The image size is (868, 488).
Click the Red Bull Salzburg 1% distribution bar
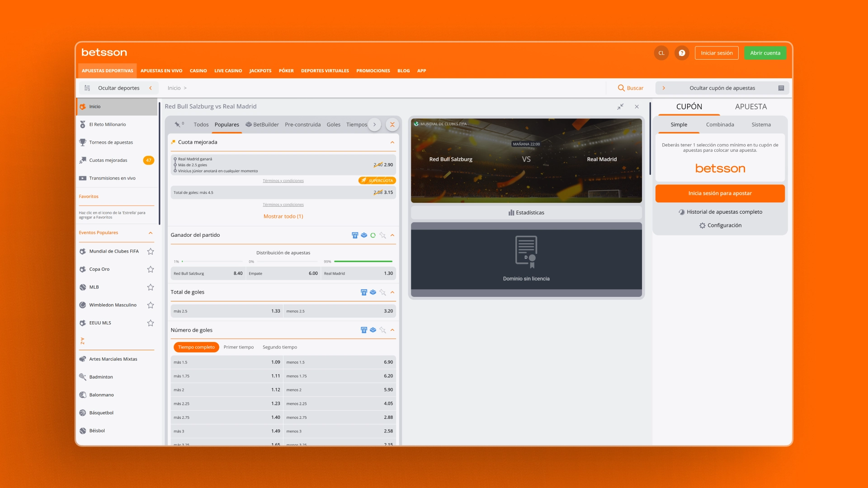coord(212,262)
